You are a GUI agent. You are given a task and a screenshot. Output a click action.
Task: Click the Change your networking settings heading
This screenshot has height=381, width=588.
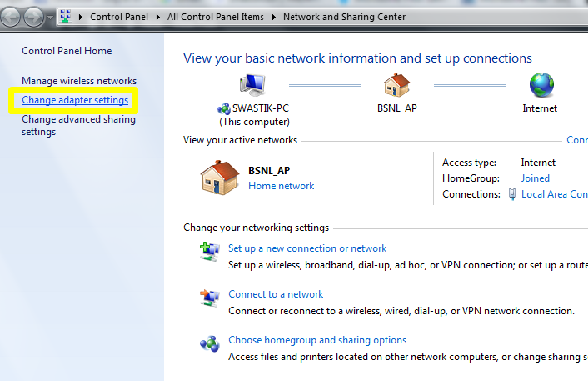(x=256, y=228)
